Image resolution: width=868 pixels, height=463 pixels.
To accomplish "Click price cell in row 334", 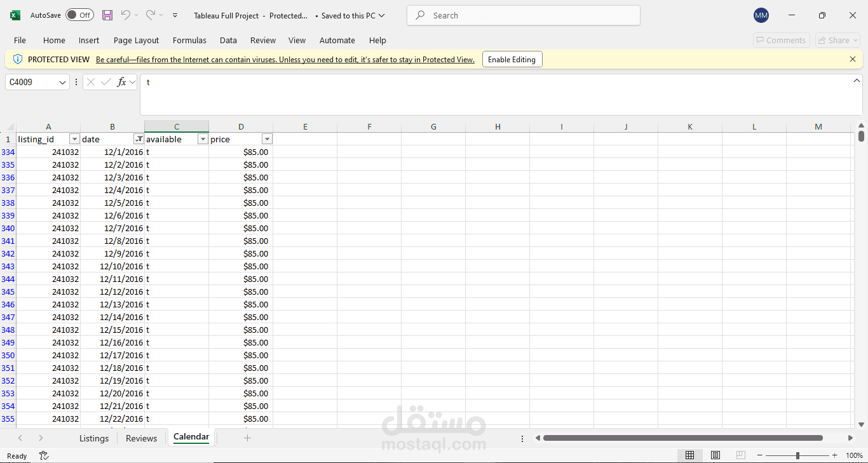I will point(241,152).
